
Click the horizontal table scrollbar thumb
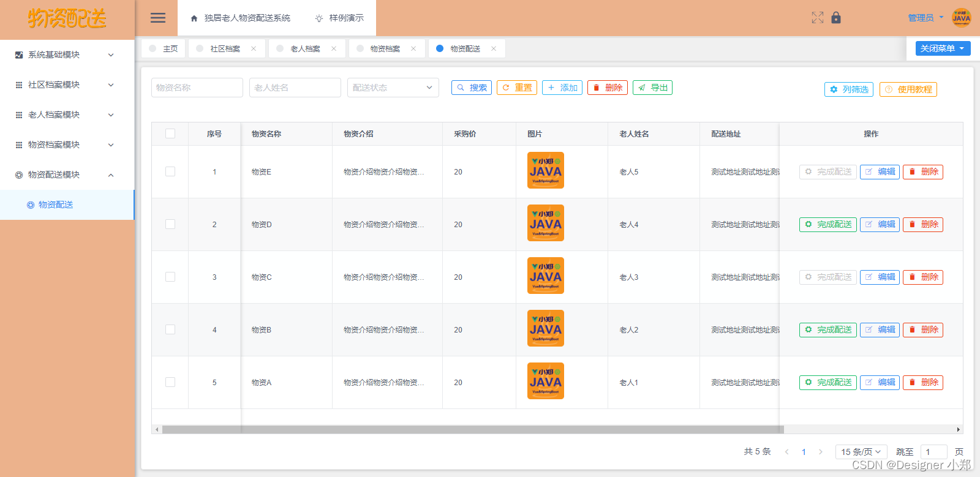473,429
